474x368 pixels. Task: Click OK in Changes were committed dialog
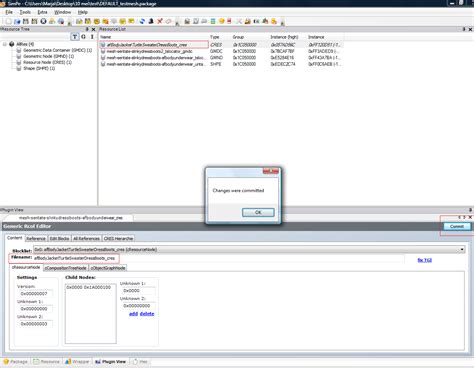(x=258, y=212)
